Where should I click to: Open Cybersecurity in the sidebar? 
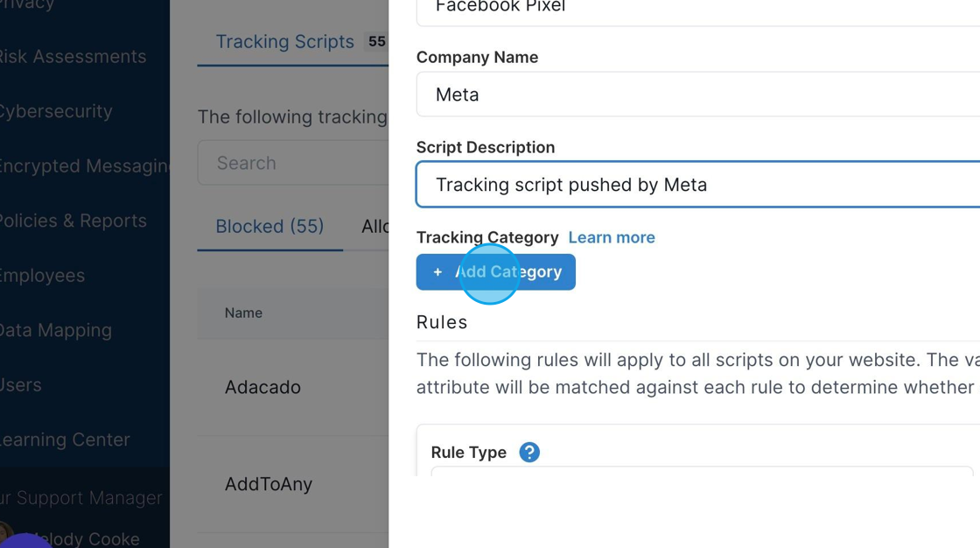pyautogui.click(x=56, y=111)
